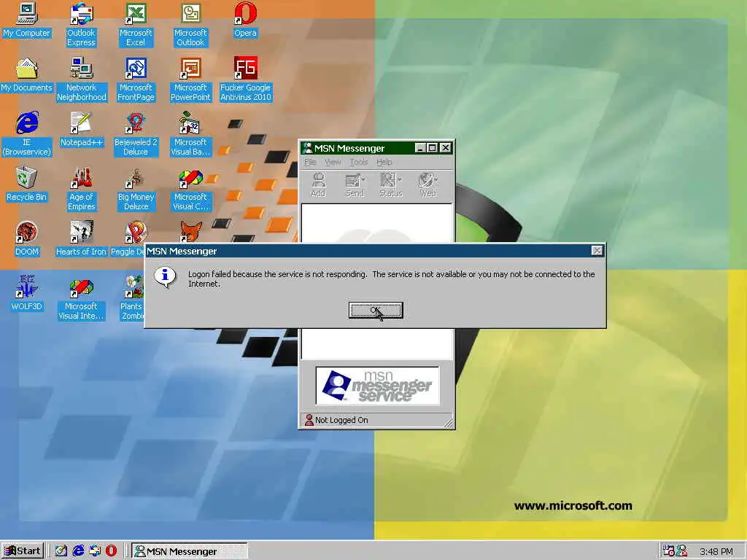Open the Tools menu in MSN Messenger
This screenshot has width=747, height=560.
point(359,162)
